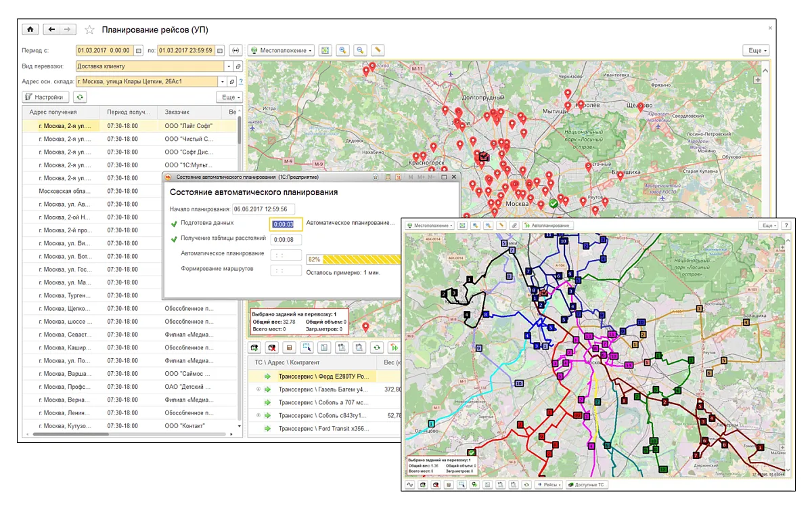Select the ООО "Контакт" order row

coord(185,426)
